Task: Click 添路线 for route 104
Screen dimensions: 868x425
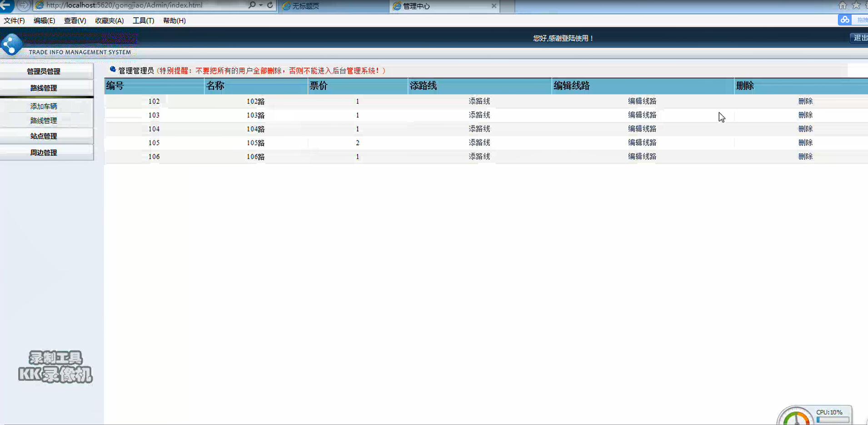Action: (479, 129)
